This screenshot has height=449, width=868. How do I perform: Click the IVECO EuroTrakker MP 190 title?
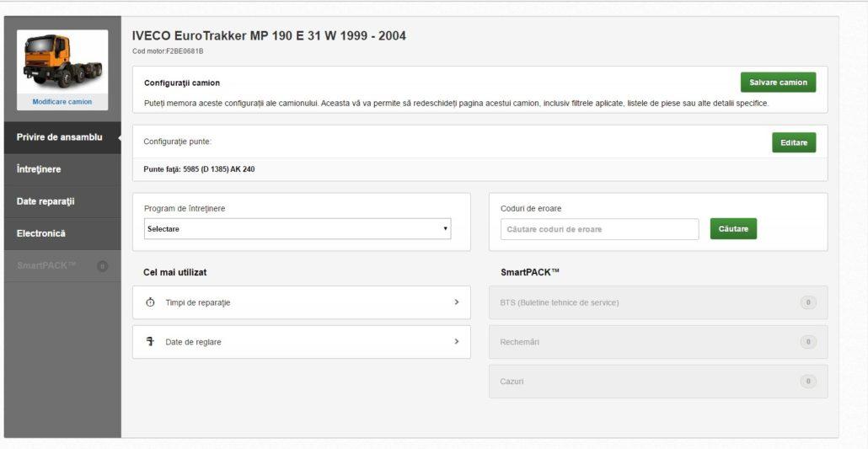pyautogui.click(x=269, y=36)
